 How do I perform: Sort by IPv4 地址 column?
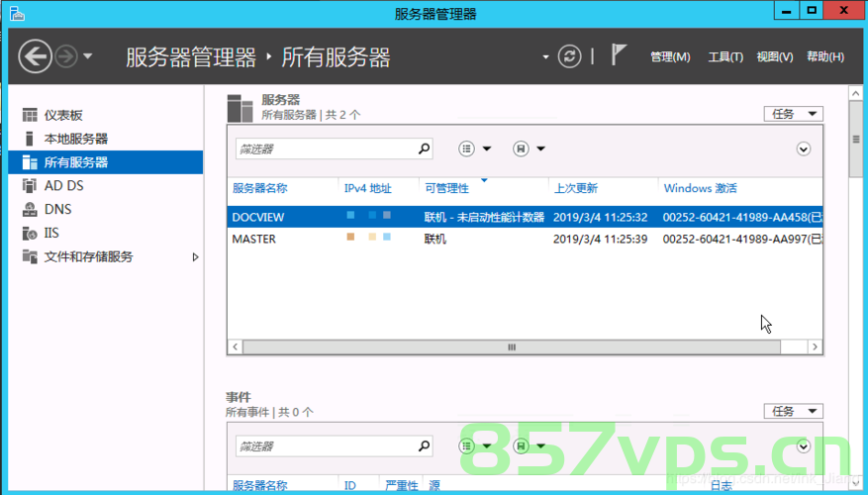367,188
